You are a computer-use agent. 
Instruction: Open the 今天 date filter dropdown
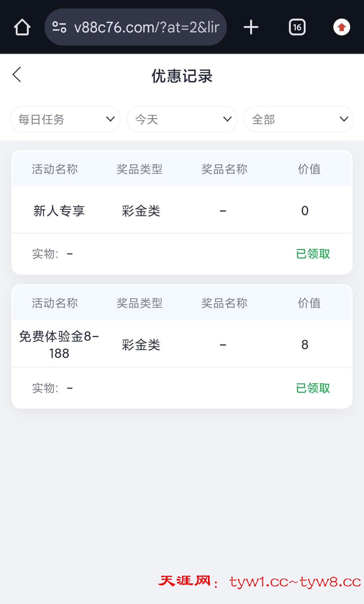coord(182,119)
